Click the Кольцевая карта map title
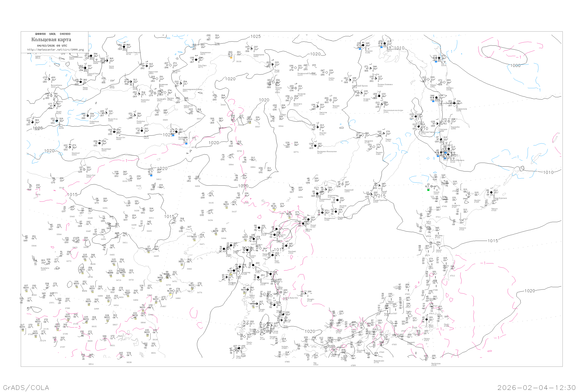 51,40
